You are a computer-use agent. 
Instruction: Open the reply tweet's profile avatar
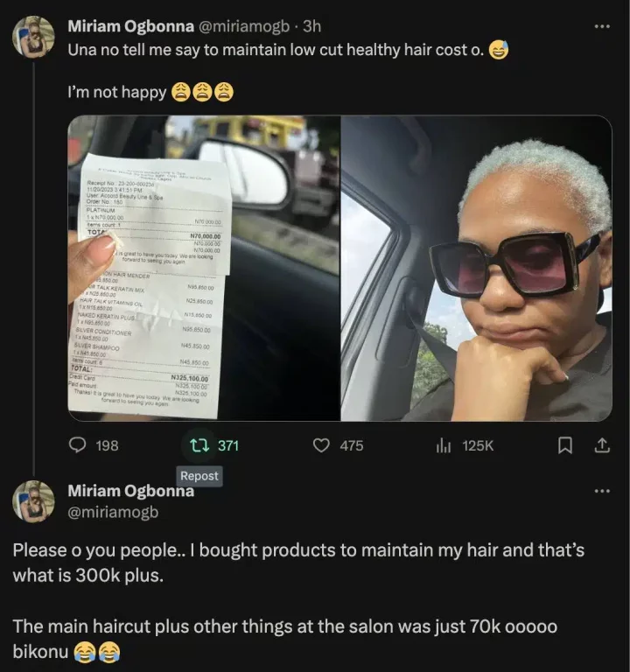33,501
